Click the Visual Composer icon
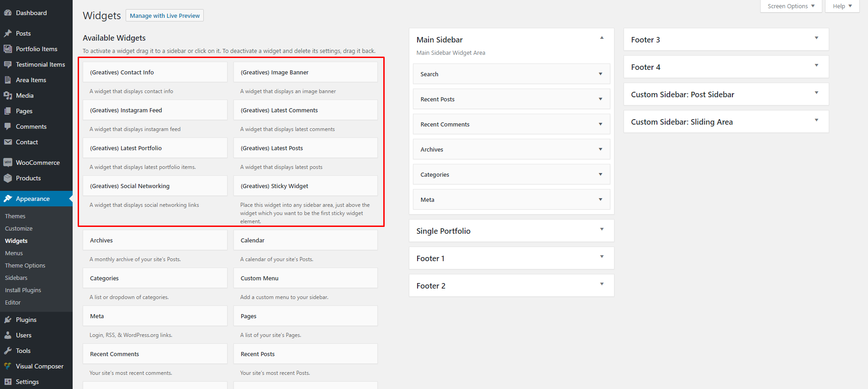Image resolution: width=868 pixels, height=389 pixels. [8, 366]
